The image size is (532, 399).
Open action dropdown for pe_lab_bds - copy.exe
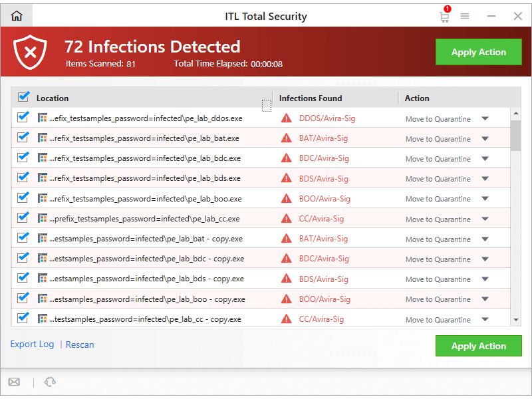(485, 279)
